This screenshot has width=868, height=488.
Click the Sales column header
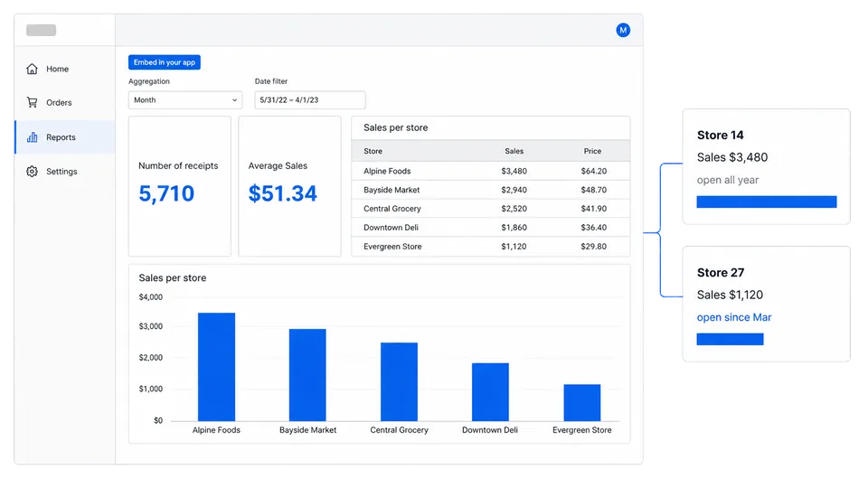click(514, 151)
